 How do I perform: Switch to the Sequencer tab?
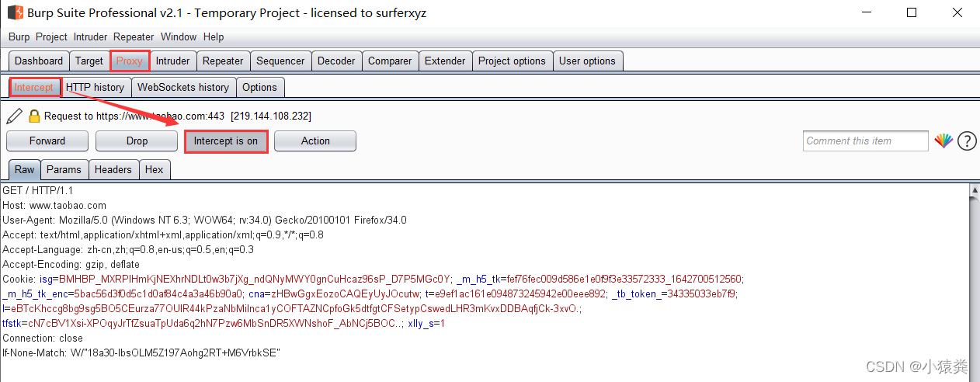coord(280,61)
